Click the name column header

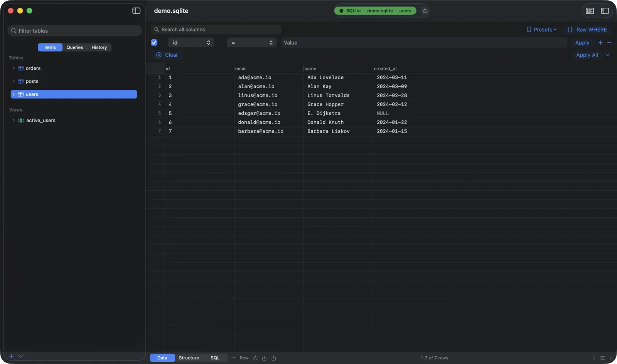click(x=338, y=69)
